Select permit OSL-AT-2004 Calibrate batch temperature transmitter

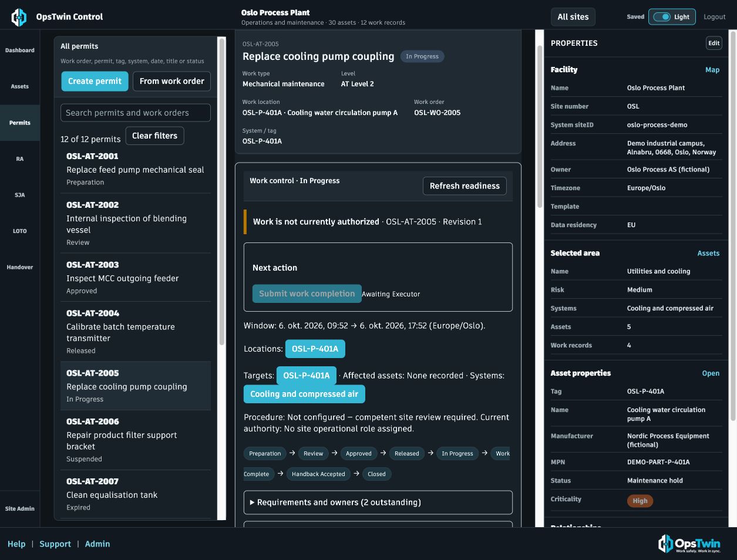136,332
